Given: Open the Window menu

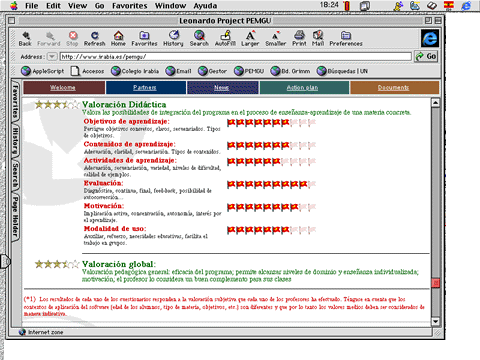Looking at the screenshot, I should point(170,6).
